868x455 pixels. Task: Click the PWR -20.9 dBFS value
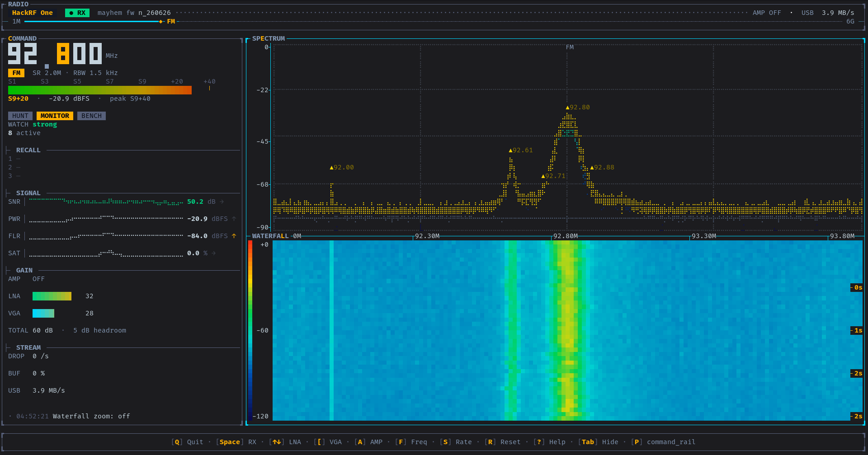click(x=208, y=219)
